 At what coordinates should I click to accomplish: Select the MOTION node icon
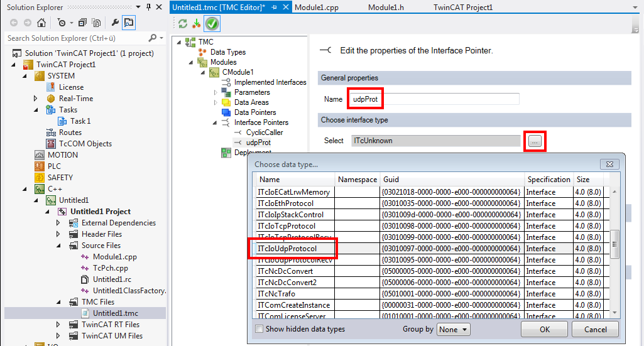point(40,154)
